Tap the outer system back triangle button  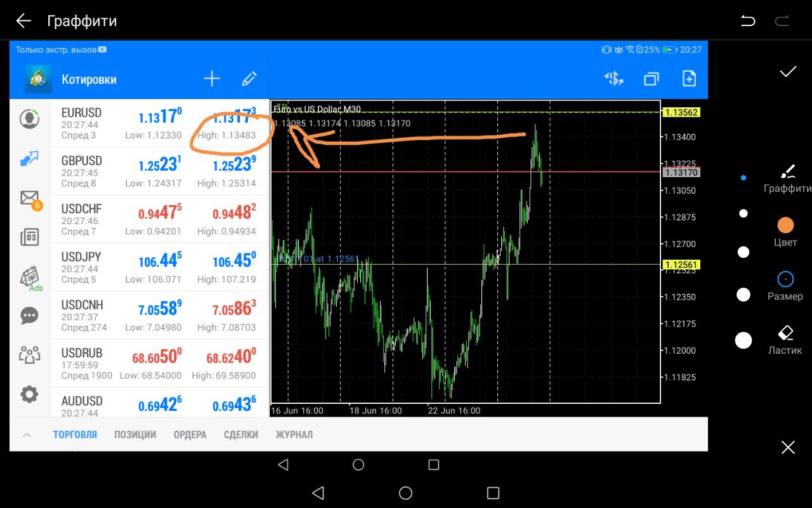318,493
